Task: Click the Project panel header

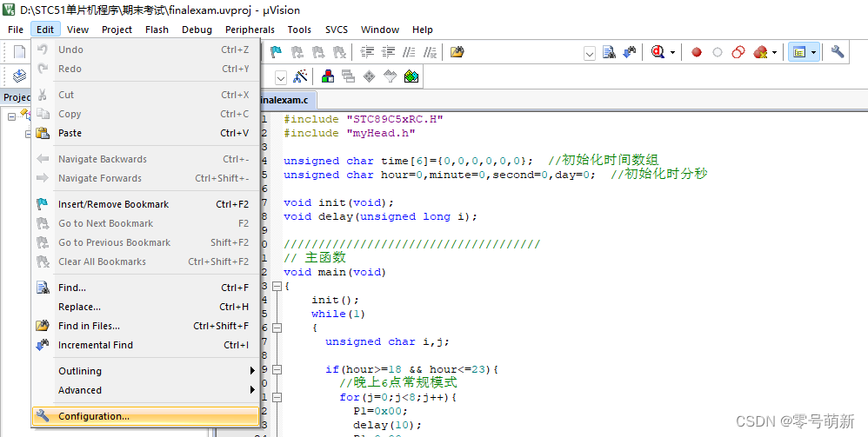Action: pyautogui.click(x=17, y=97)
